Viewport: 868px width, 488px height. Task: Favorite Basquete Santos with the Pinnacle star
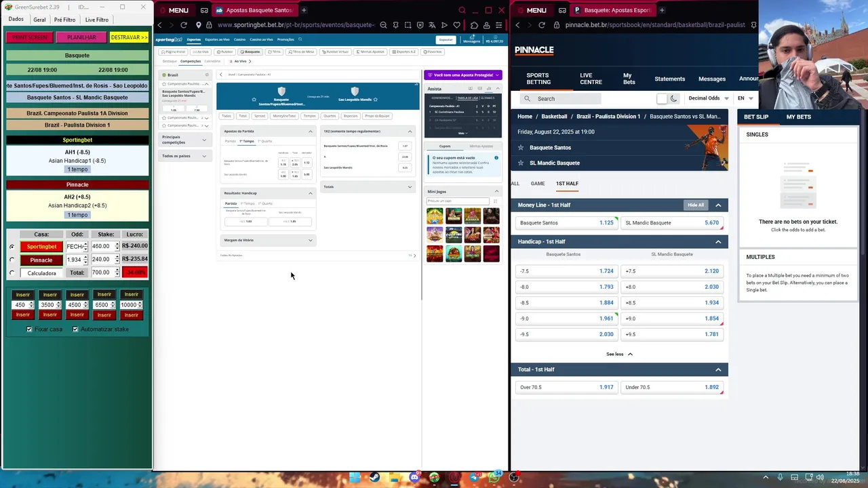coord(521,147)
